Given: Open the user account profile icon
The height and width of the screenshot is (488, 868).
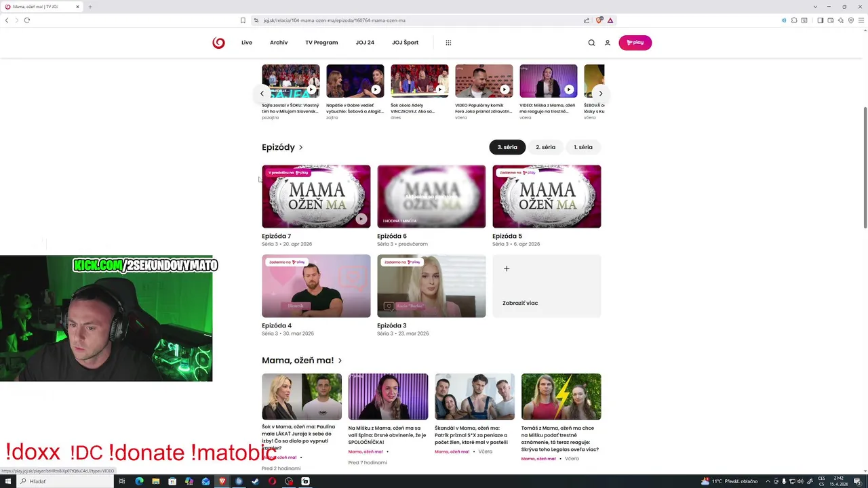Looking at the screenshot, I should click(x=608, y=43).
